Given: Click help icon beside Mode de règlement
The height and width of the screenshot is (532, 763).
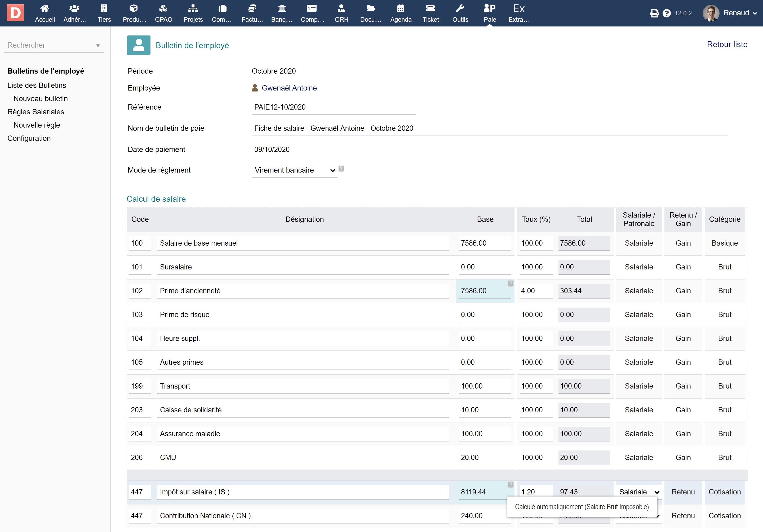Looking at the screenshot, I should 341,169.
